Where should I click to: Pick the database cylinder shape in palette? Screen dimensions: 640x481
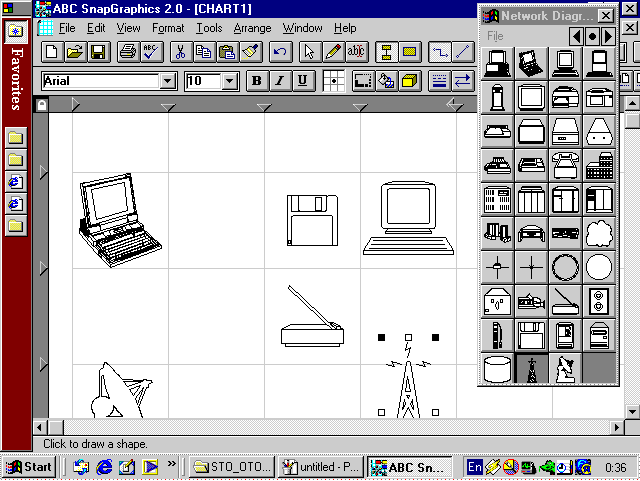click(x=497, y=369)
